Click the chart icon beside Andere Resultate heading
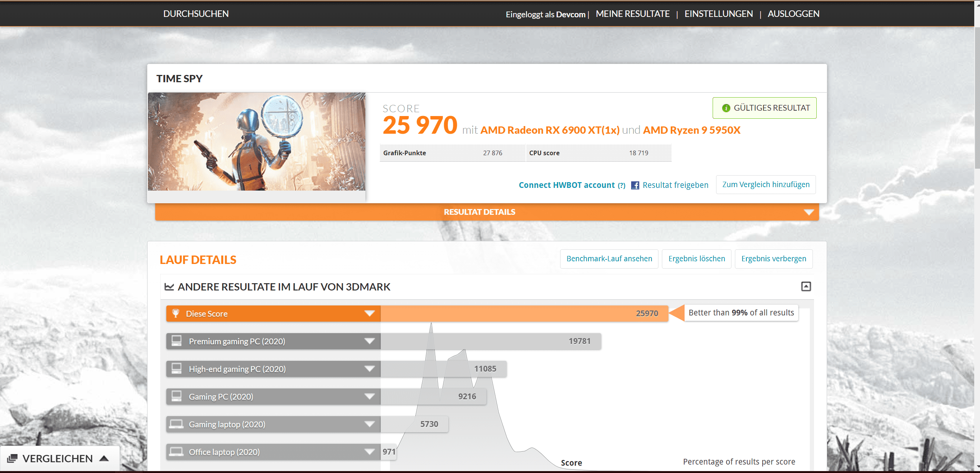Viewport: 980px width, 473px height. pos(169,287)
